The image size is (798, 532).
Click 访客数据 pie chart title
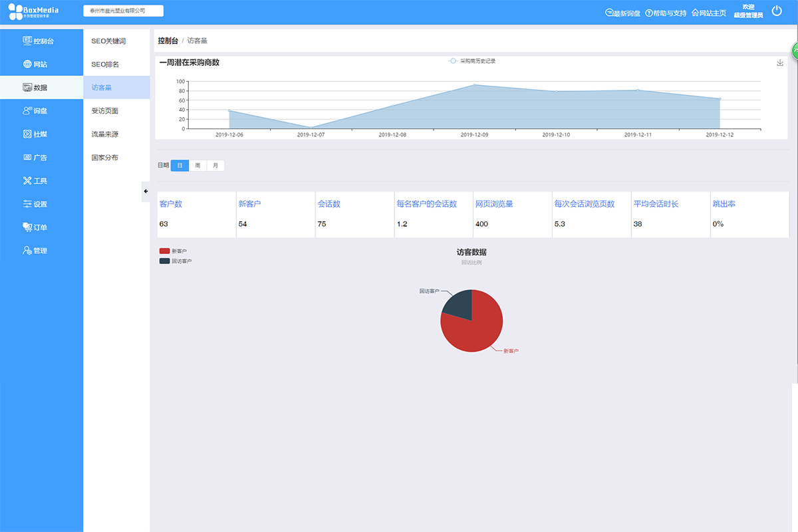pos(471,252)
